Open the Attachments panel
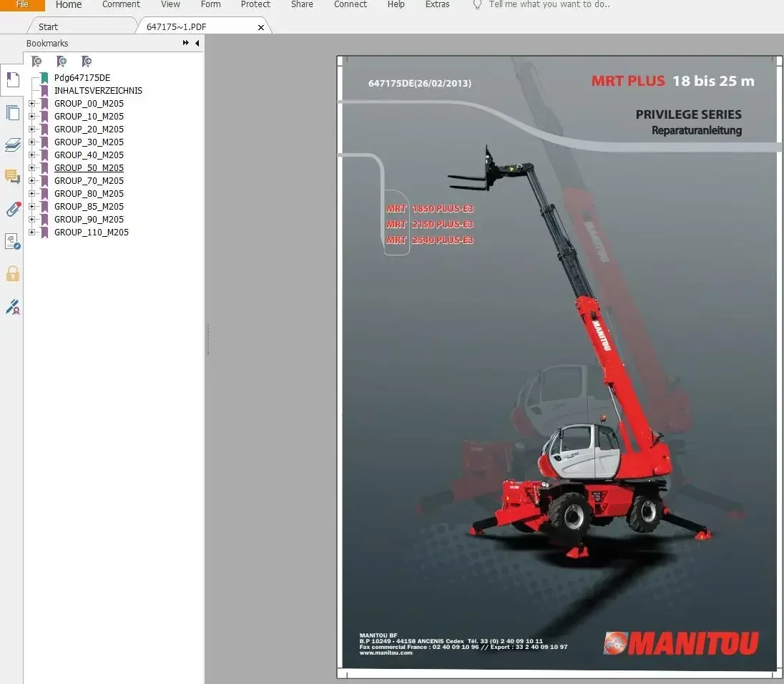784x684 pixels. pyautogui.click(x=12, y=209)
